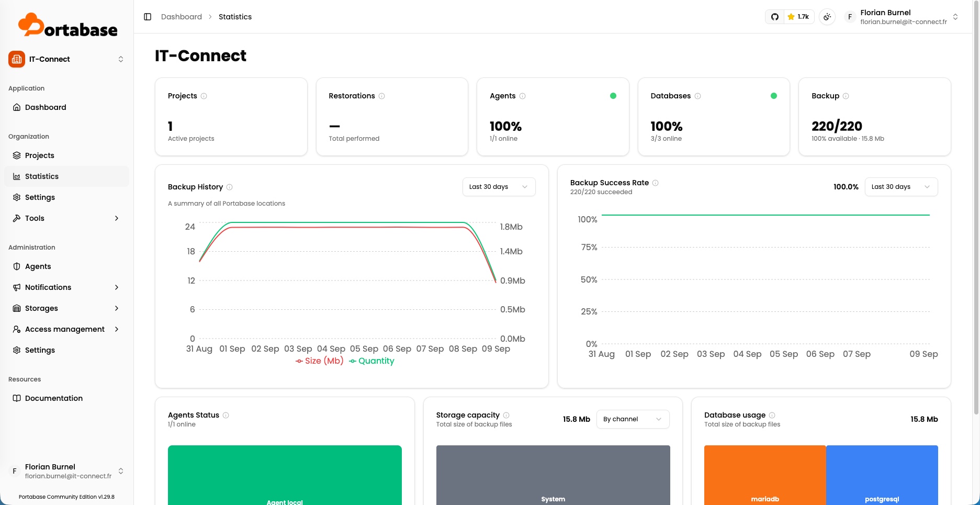Open the By channel dropdown

633,419
